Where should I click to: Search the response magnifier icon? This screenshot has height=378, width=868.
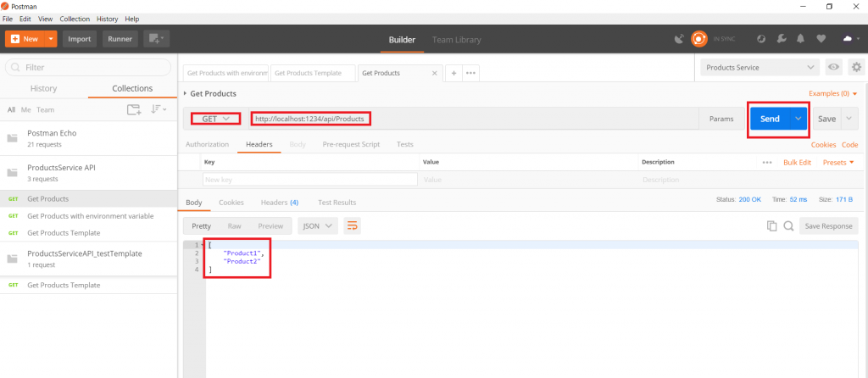click(x=789, y=225)
